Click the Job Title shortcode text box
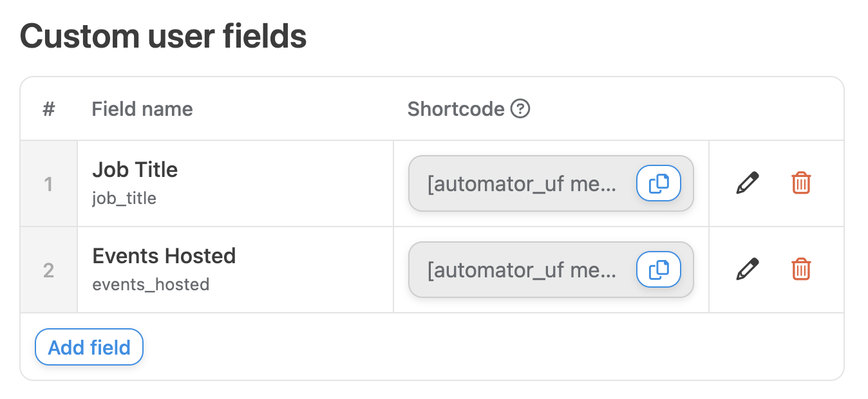Viewport: 868px width, 399px height. pos(522,184)
